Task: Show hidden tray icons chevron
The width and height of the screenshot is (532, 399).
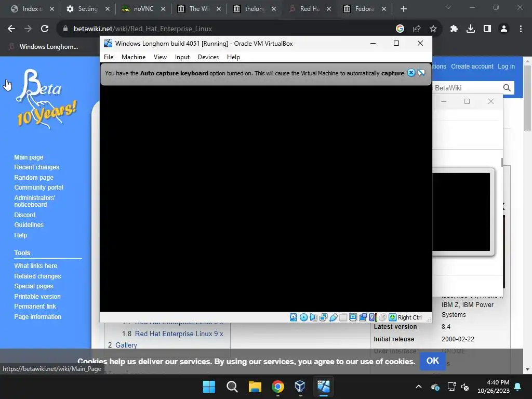Action: (419, 387)
